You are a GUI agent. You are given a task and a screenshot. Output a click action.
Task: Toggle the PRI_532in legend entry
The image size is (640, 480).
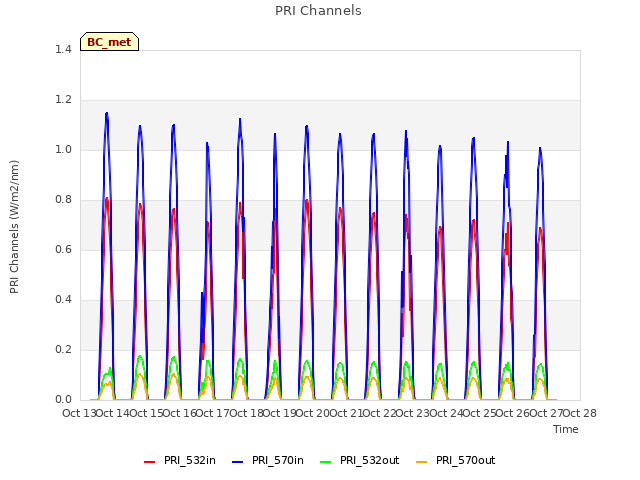[180, 460]
